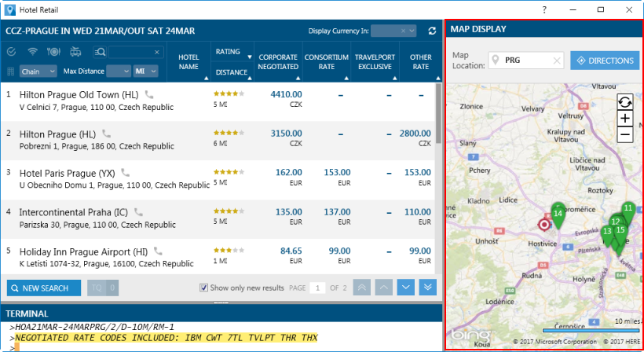Uncheck Show only new results checkbox
This screenshot has height=352, width=644.
click(x=204, y=288)
